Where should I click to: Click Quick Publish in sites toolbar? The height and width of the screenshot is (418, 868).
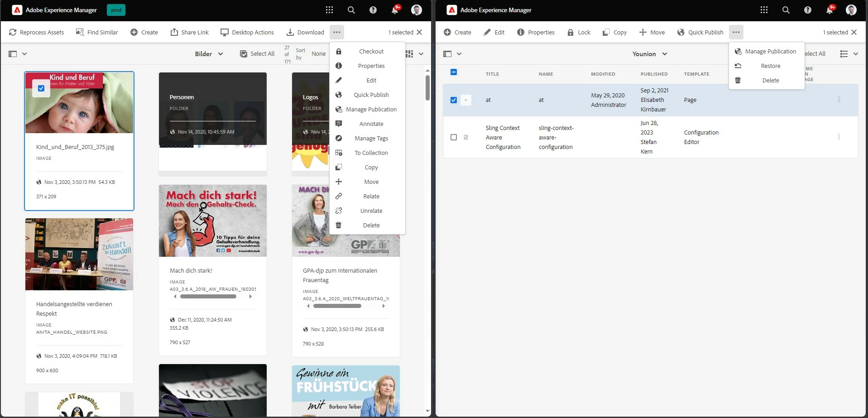coord(700,32)
